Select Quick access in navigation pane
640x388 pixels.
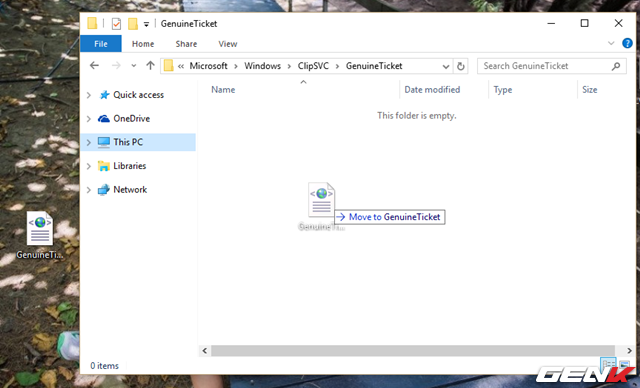138,95
